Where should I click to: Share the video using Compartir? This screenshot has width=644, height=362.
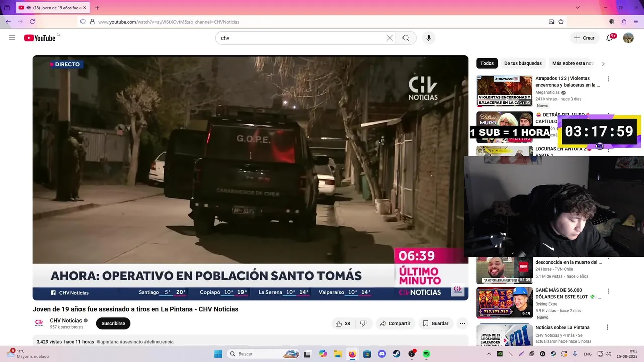[395, 323]
